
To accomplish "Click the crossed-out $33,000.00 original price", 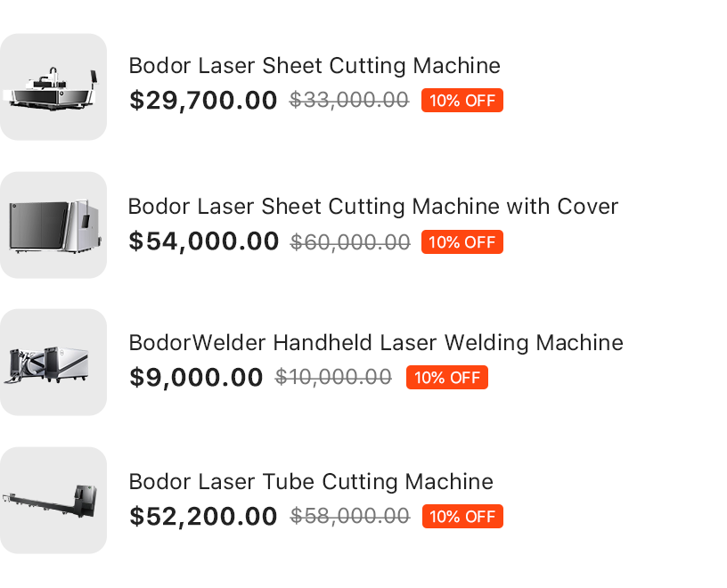I will coord(349,101).
